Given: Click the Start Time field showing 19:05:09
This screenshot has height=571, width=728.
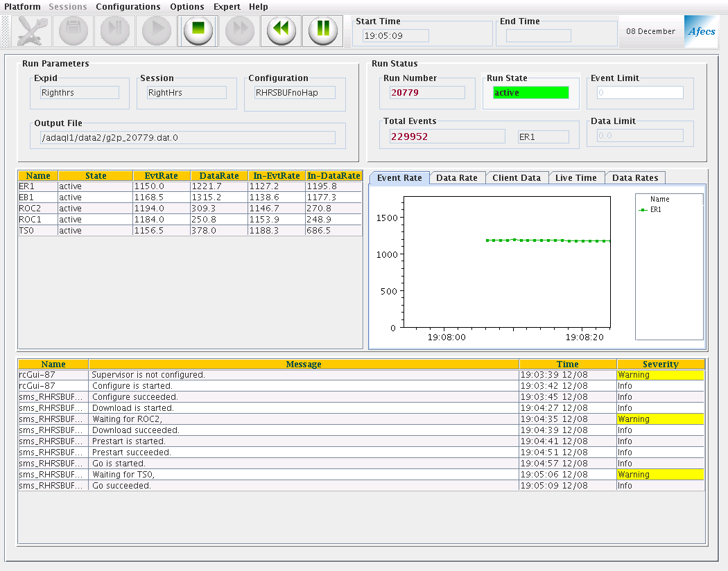Looking at the screenshot, I should (396, 36).
